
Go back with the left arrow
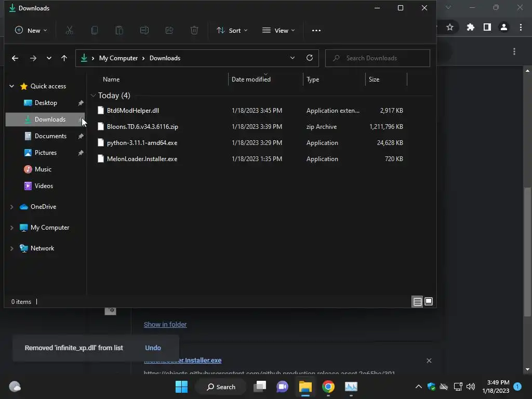pyautogui.click(x=15, y=58)
